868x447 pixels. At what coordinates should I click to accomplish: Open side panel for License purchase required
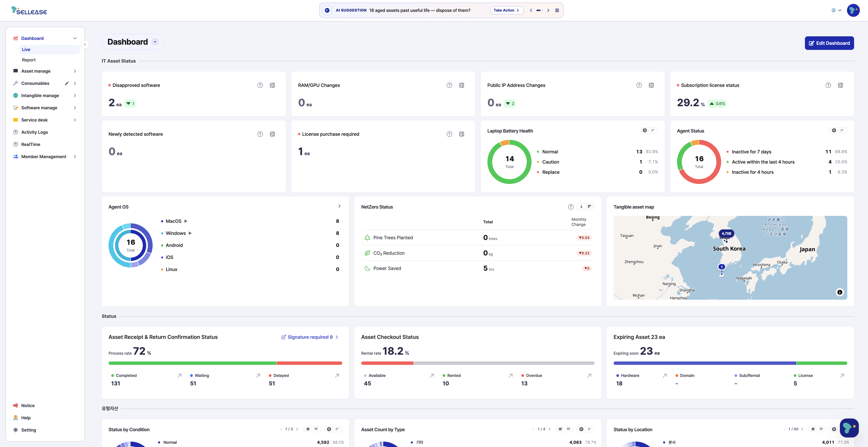pos(462,134)
